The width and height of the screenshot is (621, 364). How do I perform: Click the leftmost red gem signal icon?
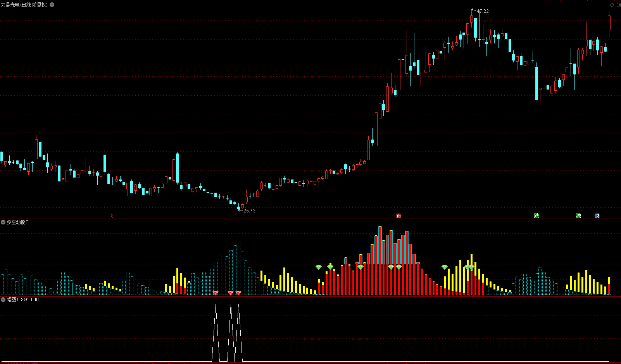216,293
